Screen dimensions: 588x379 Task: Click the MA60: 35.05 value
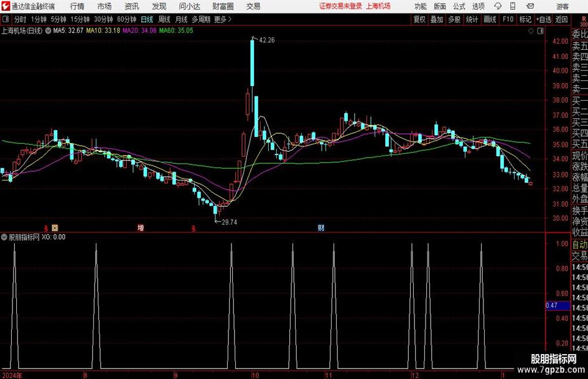176,30
